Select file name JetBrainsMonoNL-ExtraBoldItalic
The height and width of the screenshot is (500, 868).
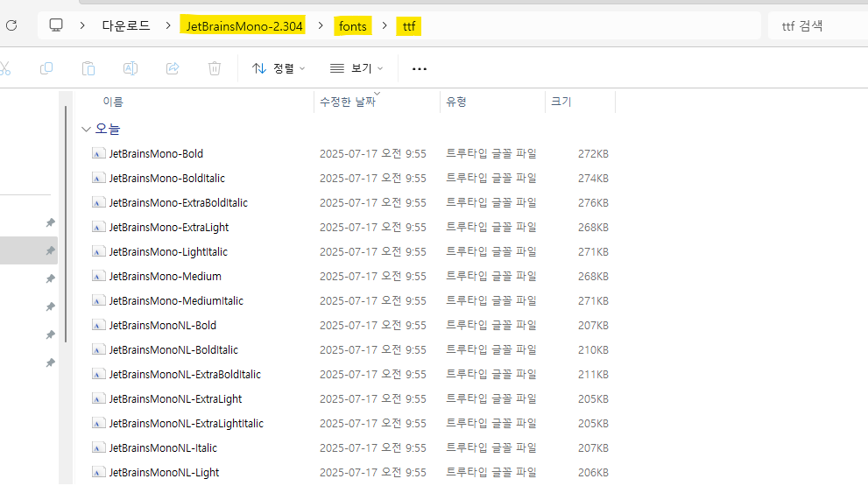185,374
